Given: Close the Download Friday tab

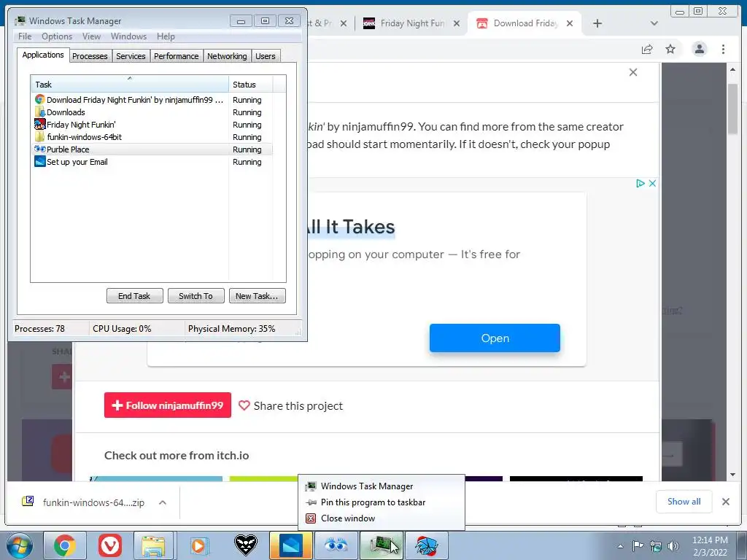Looking at the screenshot, I should pos(569,23).
